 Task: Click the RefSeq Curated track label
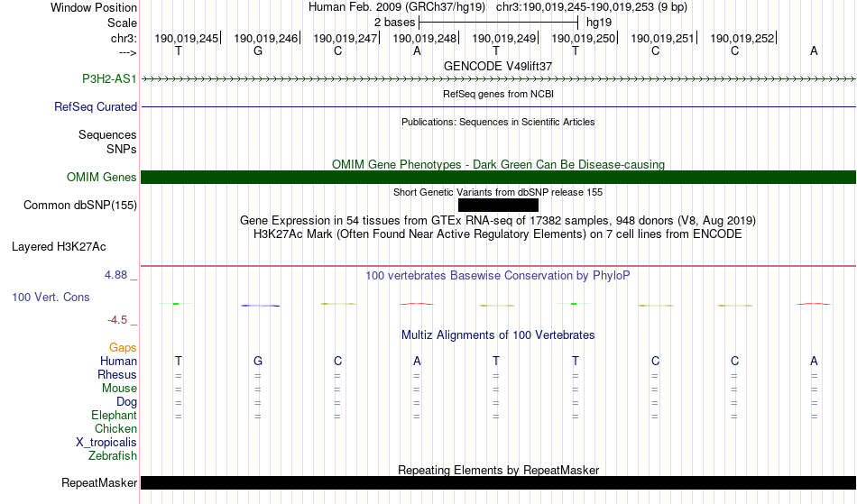(x=96, y=107)
